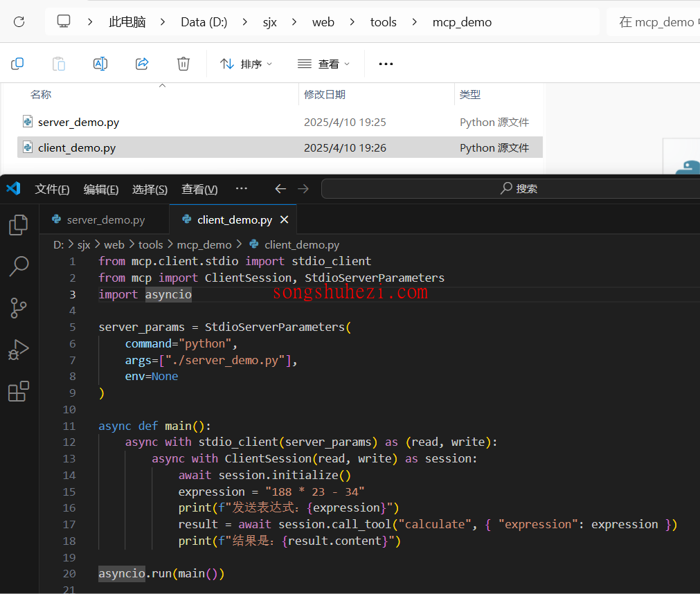Click the "188 * 23 - 34" expression string
The height and width of the screenshot is (594, 700).
tap(315, 492)
